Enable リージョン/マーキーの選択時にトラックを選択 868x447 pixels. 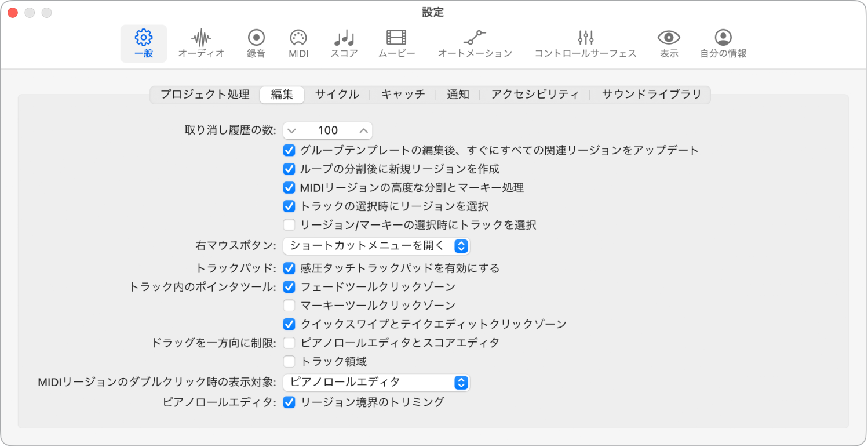coord(289,224)
